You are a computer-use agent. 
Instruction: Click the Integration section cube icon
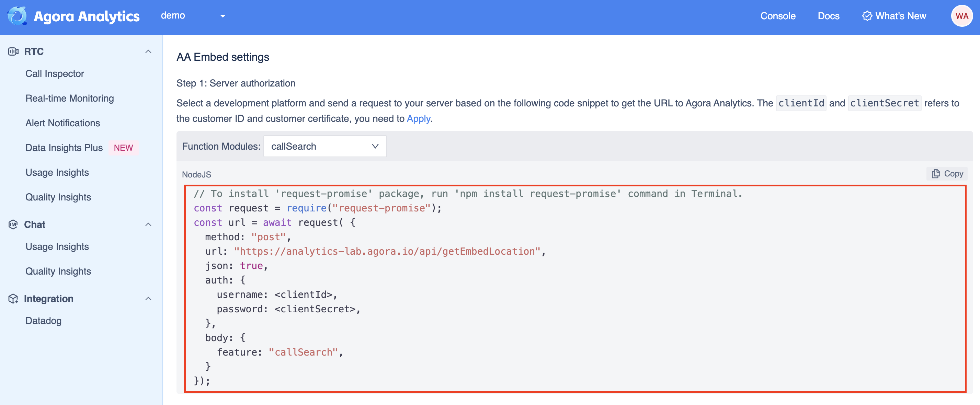(13, 299)
